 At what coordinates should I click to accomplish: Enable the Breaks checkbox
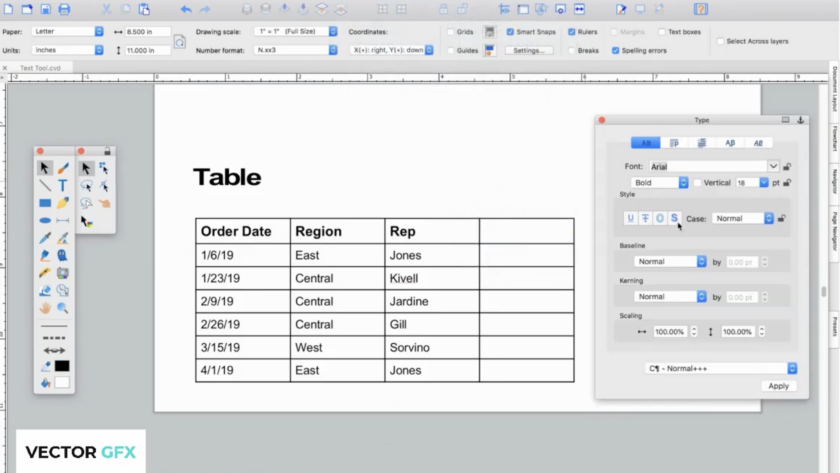[572, 50]
